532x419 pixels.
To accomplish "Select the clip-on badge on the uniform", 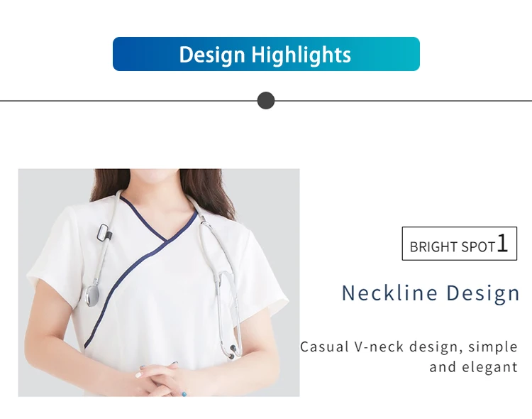I will pos(104,232).
